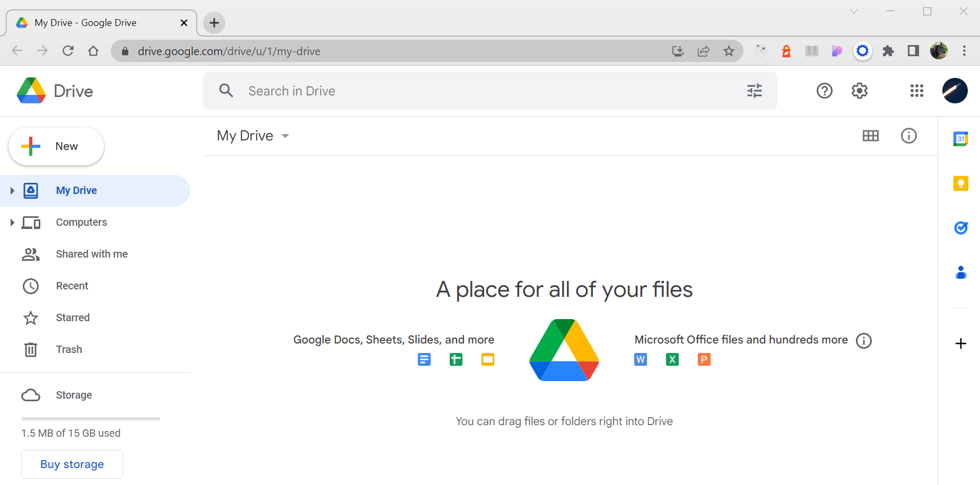This screenshot has height=485, width=980.
Task: Toggle the browser side panel
Action: [913, 51]
